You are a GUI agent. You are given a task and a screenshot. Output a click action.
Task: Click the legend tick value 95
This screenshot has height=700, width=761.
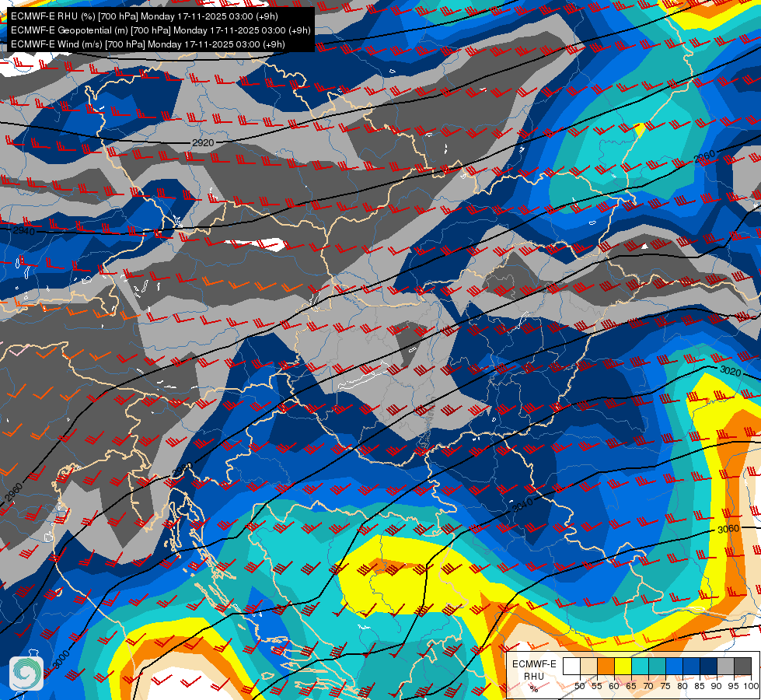tap(734, 686)
